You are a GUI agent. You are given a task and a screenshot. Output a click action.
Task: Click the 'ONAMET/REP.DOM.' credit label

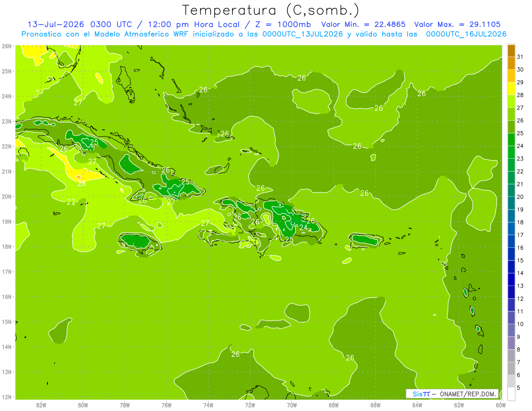pyautogui.click(x=468, y=394)
